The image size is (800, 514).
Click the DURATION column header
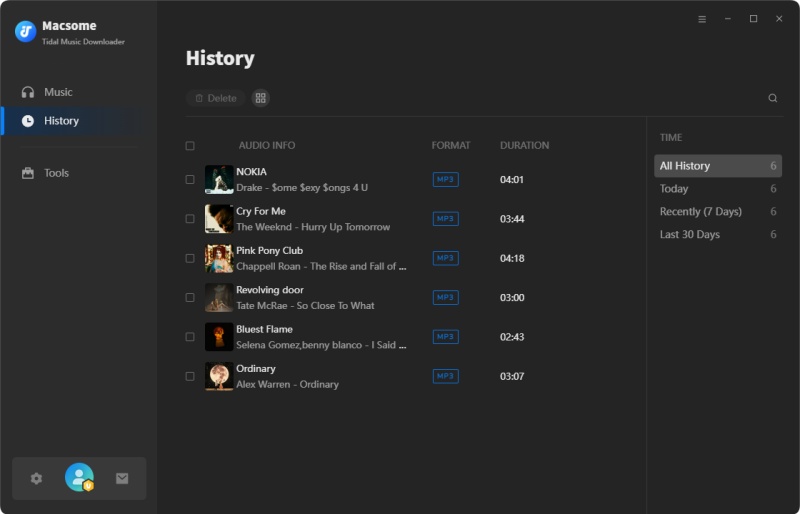point(524,145)
